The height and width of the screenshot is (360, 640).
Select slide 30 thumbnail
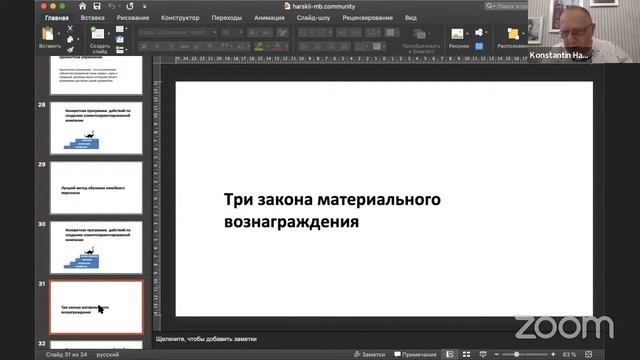pos(96,247)
